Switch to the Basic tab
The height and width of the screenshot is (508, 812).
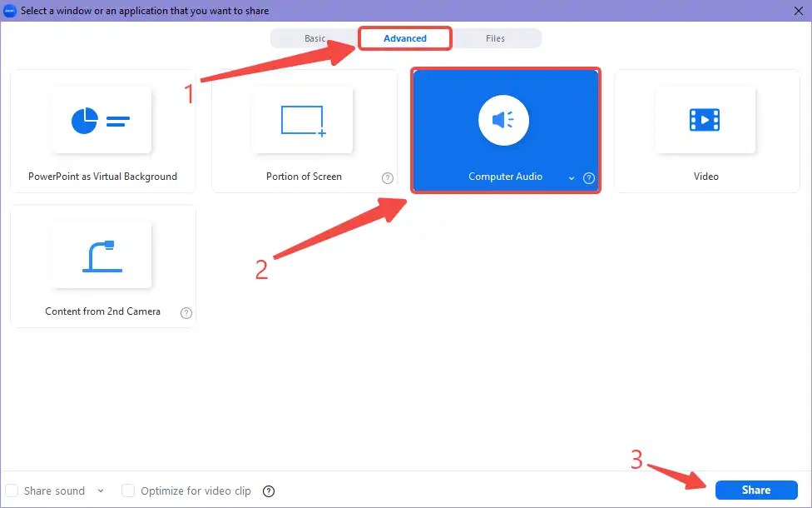pos(315,37)
